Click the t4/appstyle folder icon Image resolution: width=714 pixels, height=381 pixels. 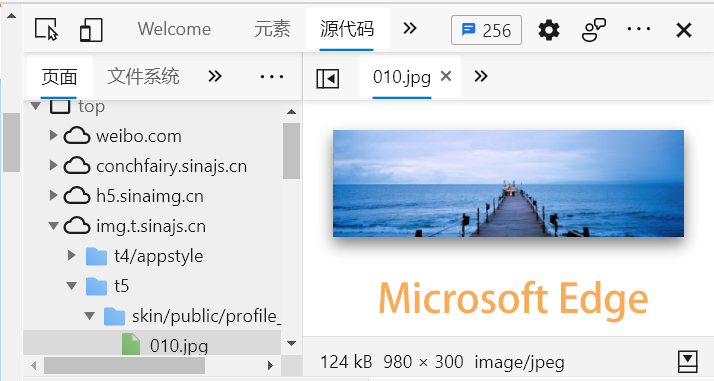coord(97,256)
